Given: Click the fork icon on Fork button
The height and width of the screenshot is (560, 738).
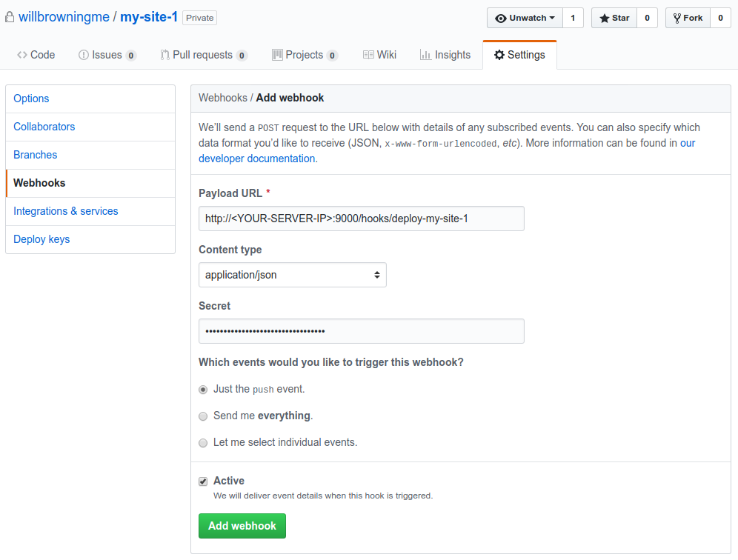Looking at the screenshot, I should (x=676, y=18).
